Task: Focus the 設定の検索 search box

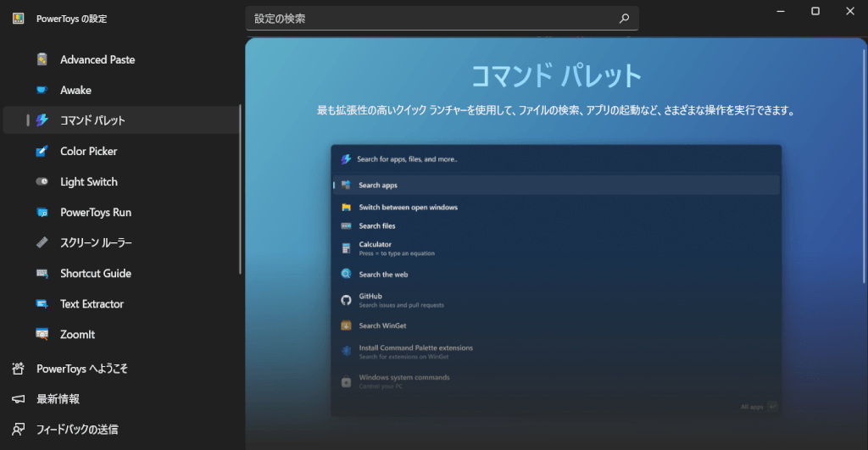Action: tap(432, 18)
